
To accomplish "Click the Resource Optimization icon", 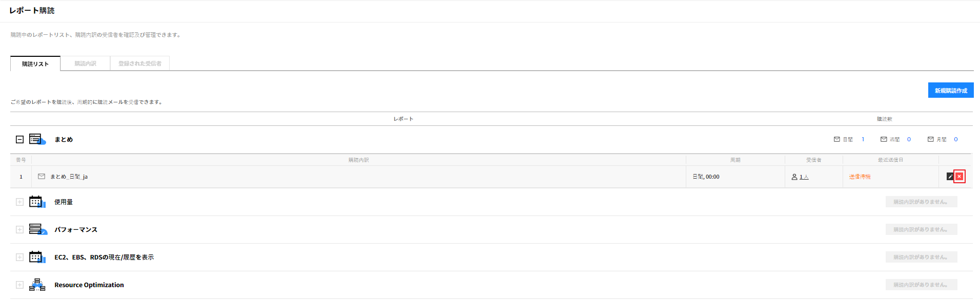I will click(x=37, y=285).
